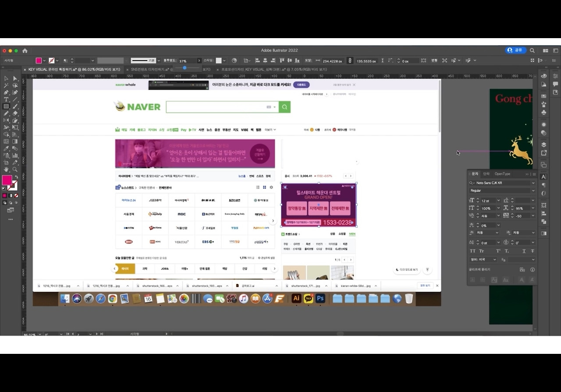This screenshot has height=392, width=561.
Task: Open the Comments panel icon
Action: (555, 84)
